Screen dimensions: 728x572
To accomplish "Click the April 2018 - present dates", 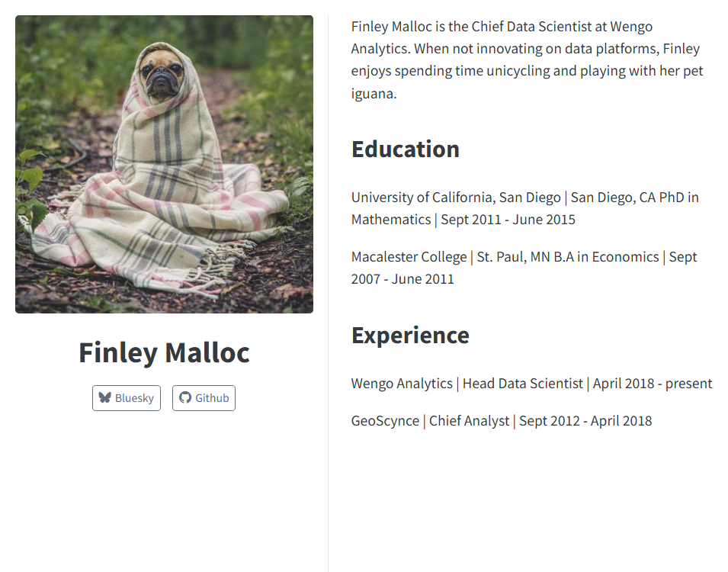I will click(x=653, y=383).
